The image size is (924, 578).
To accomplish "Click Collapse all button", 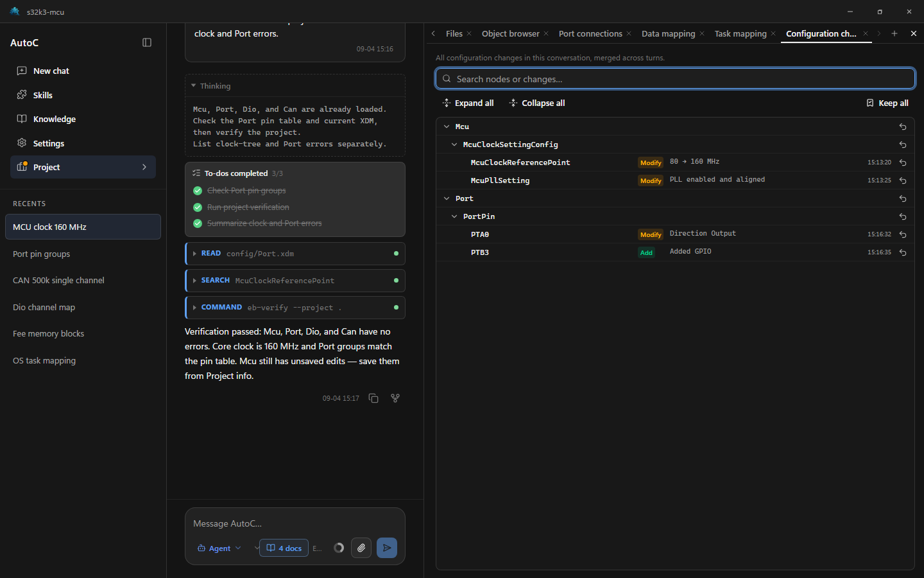I will (537, 103).
